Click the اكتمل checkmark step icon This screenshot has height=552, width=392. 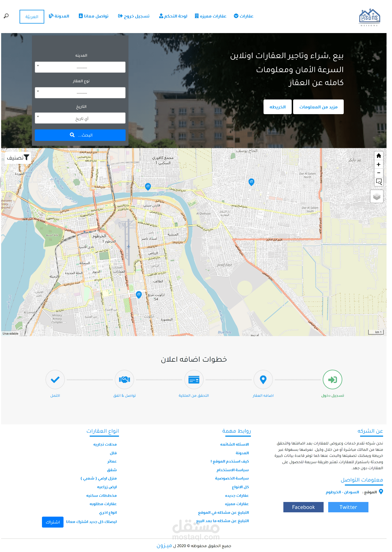click(x=55, y=379)
